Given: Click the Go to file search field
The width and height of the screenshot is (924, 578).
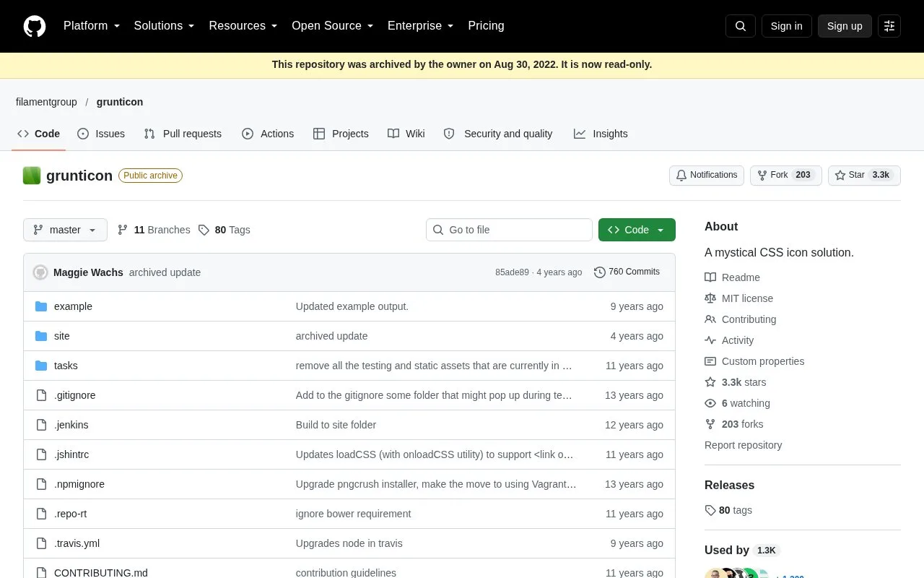Looking at the screenshot, I should pyautogui.click(x=509, y=230).
